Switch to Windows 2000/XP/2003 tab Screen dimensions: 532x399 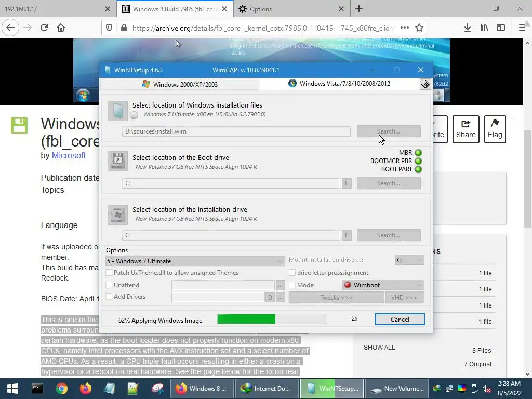pyautogui.click(x=180, y=84)
